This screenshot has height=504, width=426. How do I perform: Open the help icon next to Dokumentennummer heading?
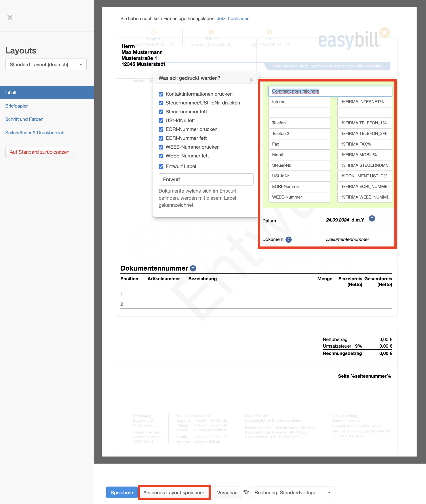click(x=193, y=268)
